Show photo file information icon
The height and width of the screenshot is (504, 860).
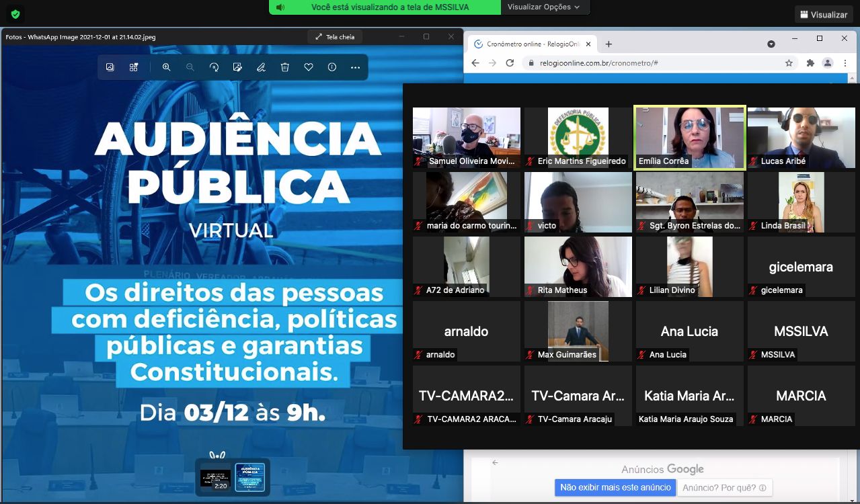click(x=332, y=67)
